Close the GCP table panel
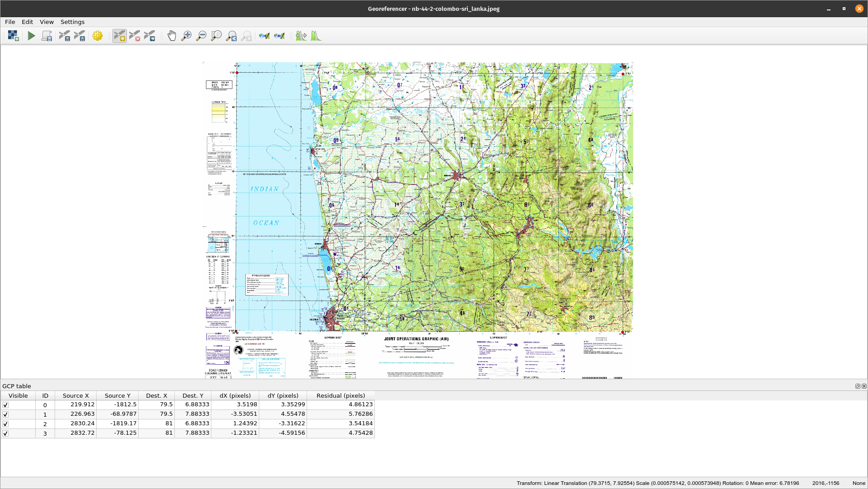 [864, 386]
